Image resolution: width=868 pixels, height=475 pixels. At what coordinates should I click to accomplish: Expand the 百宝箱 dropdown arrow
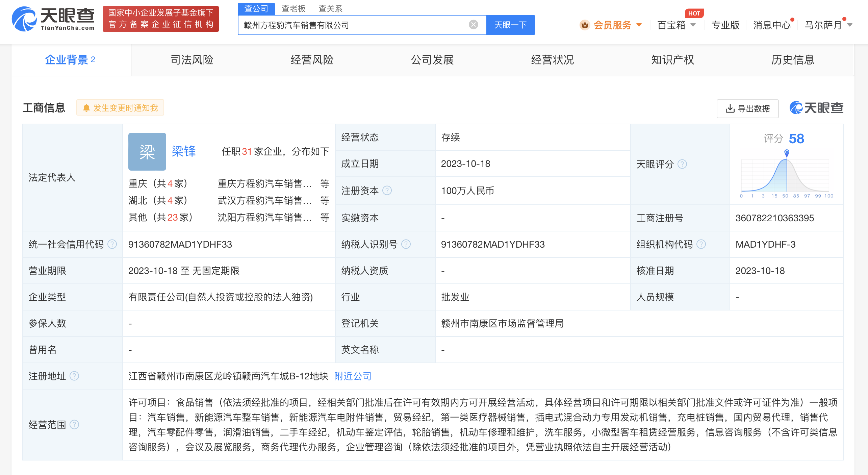click(x=693, y=25)
